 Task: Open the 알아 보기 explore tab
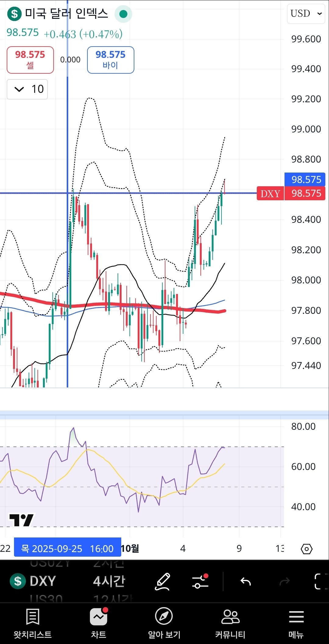pos(164,623)
